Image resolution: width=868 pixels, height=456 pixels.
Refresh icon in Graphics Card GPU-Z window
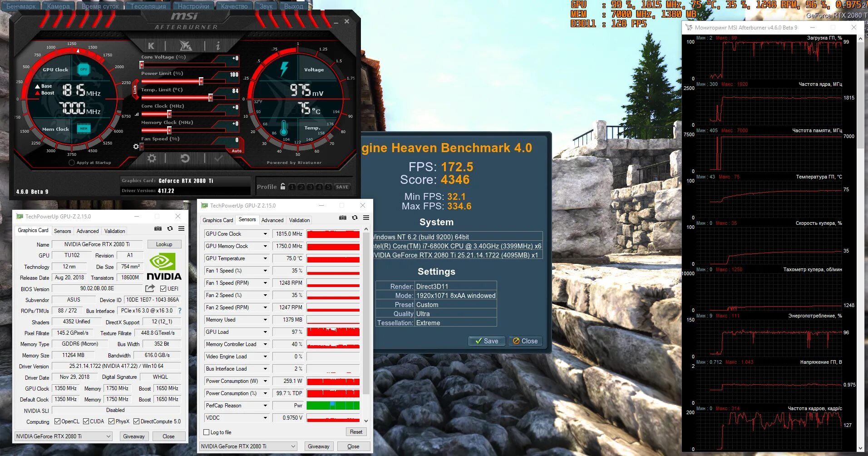tap(170, 228)
